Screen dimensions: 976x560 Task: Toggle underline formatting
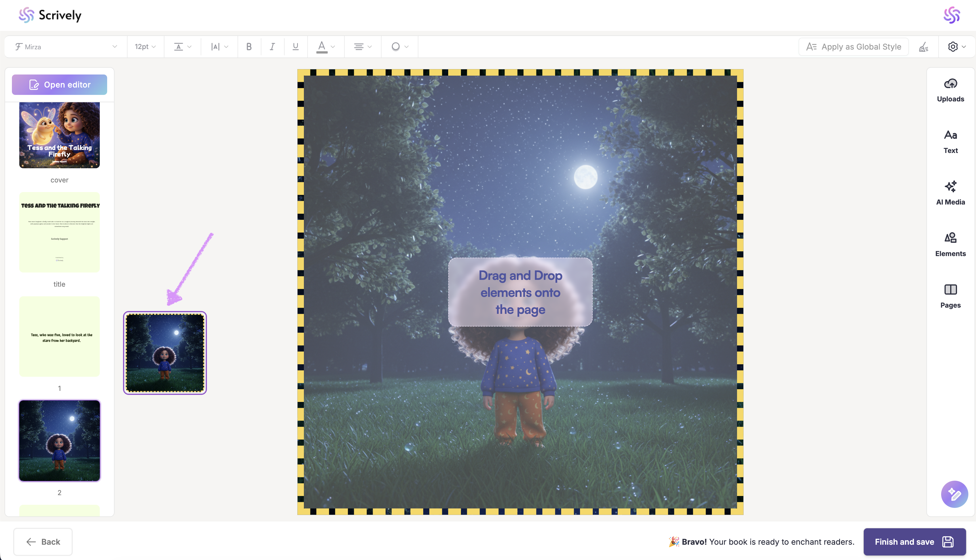pyautogui.click(x=296, y=47)
